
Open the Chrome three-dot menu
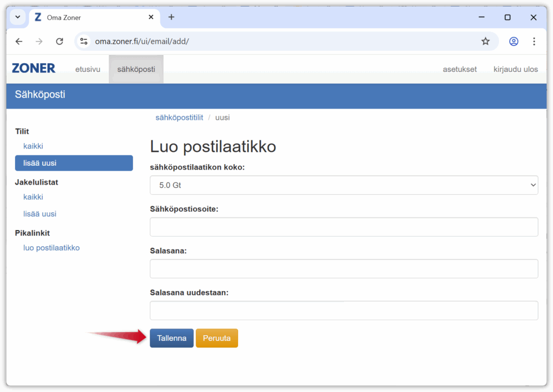(534, 42)
